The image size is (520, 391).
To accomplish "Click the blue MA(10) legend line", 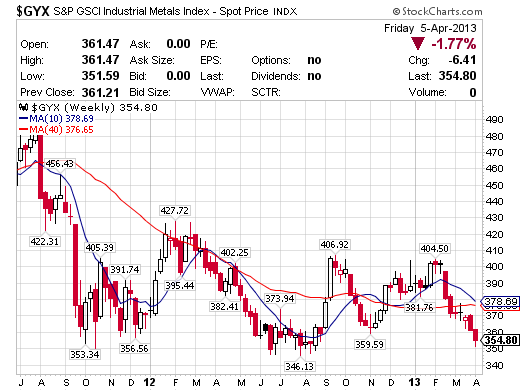I will (x=23, y=118).
